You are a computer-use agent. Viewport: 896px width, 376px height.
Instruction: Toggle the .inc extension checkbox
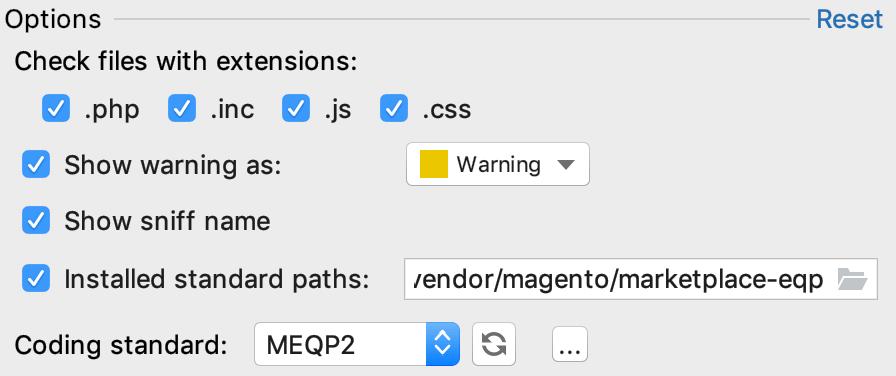[182, 109]
